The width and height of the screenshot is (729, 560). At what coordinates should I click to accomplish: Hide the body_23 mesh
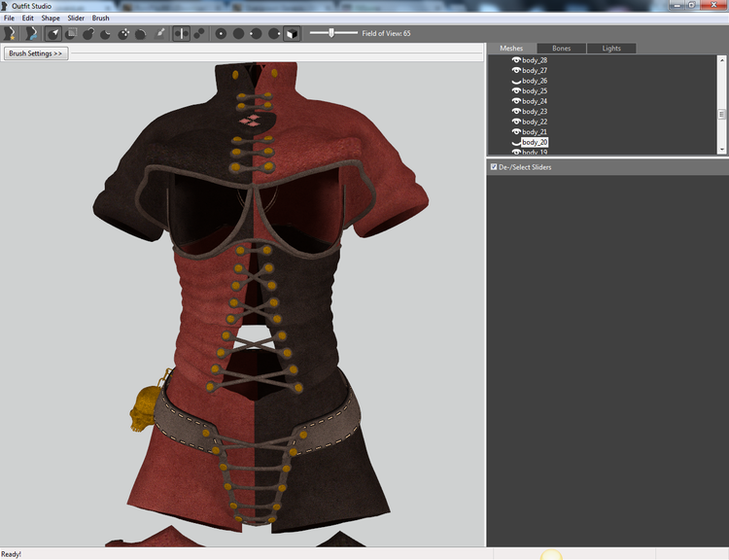[516, 111]
